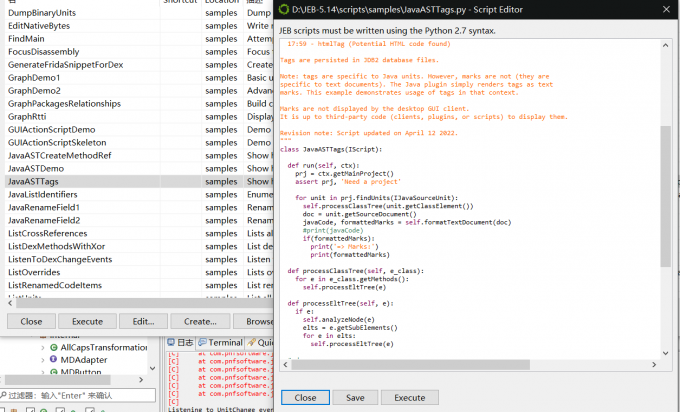Click the left arrow of the script list horizontal scrollbar
The image size is (680, 412).
click(x=10, y=303)
